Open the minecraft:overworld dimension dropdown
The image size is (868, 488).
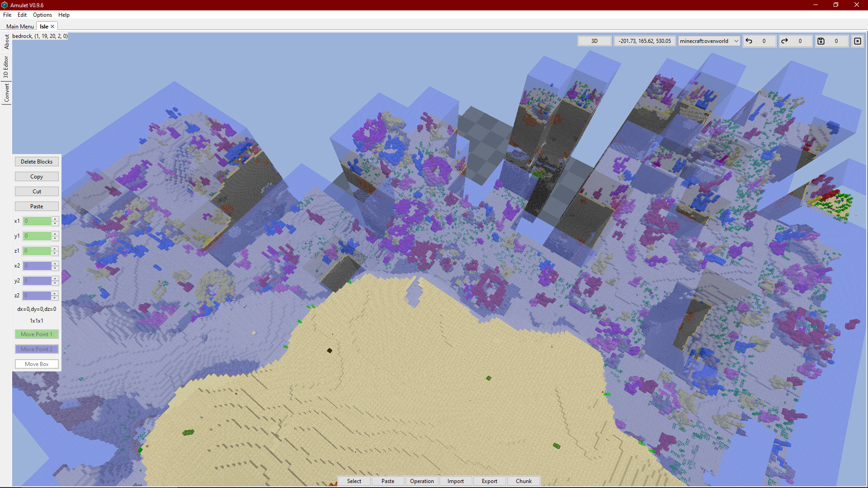709,41
